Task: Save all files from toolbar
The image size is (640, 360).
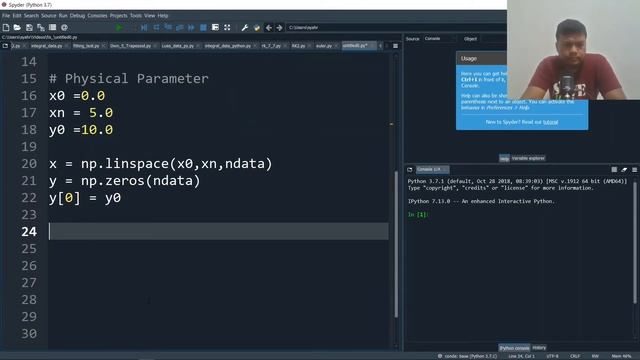Action: click(x=41, y=28)
